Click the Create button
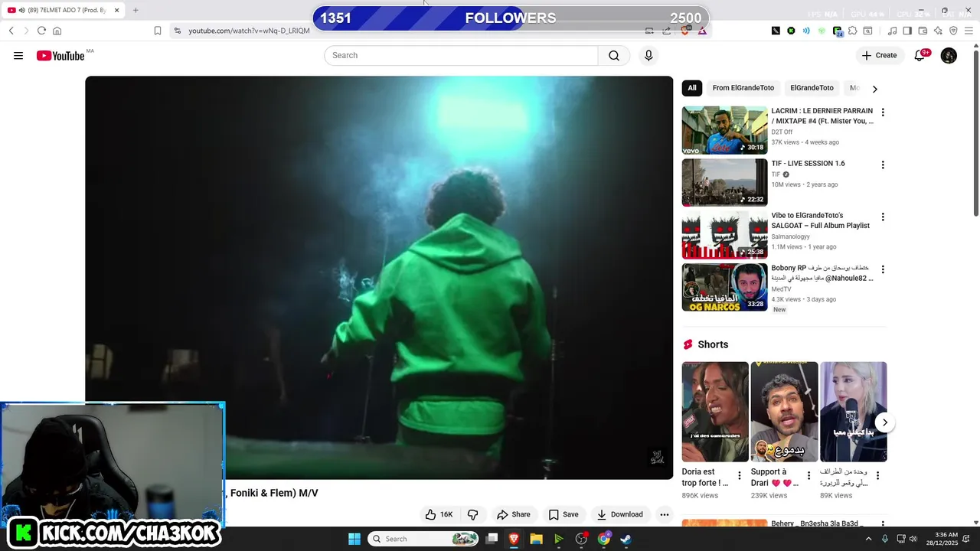 coord(879,55)
